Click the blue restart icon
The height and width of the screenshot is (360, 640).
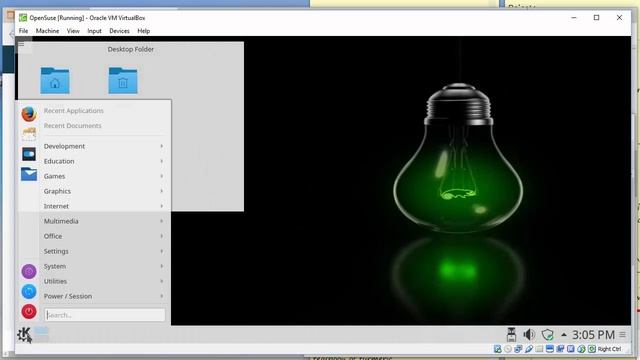[x=29, y=291]
